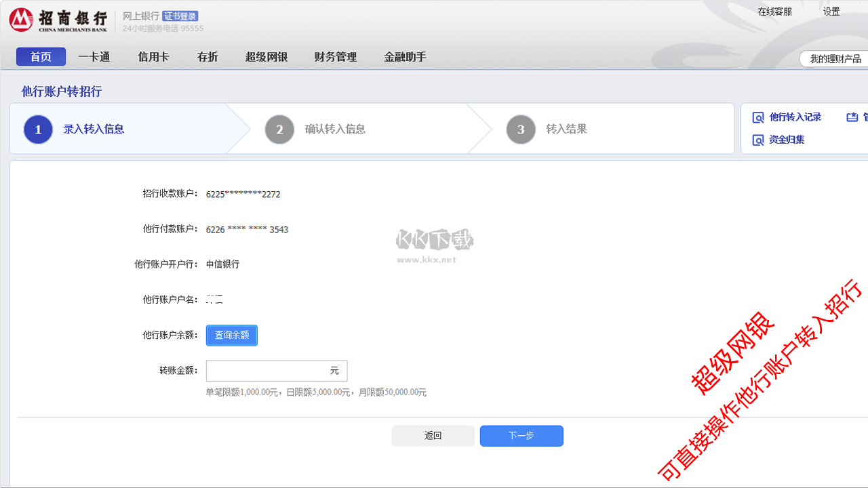Screen dimensions: 868x488
Task: Open the 超级网银 section
Action: (x=267, y=57)
